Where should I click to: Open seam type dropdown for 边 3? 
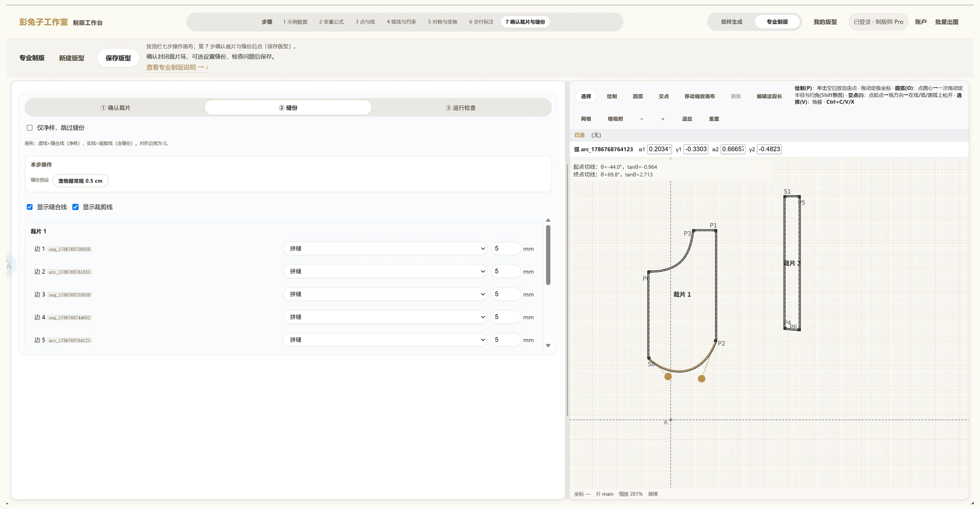(x=385, y=294)
